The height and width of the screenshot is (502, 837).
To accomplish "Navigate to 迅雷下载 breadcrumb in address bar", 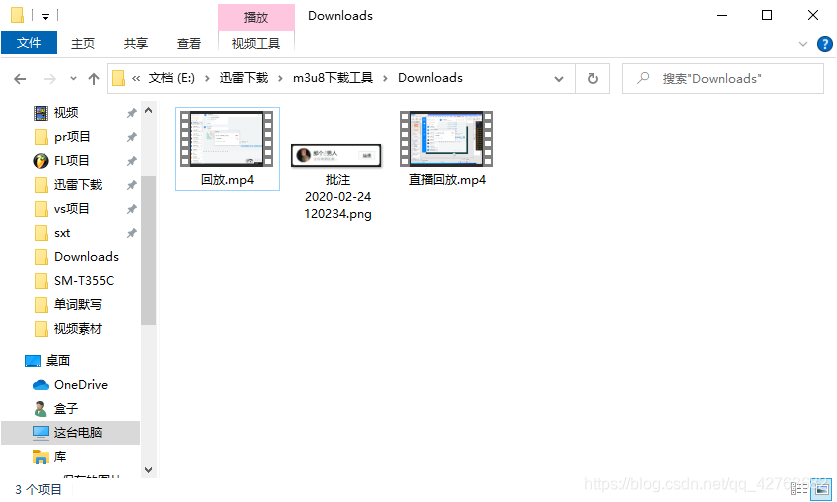I will click(x=243, y=78).
